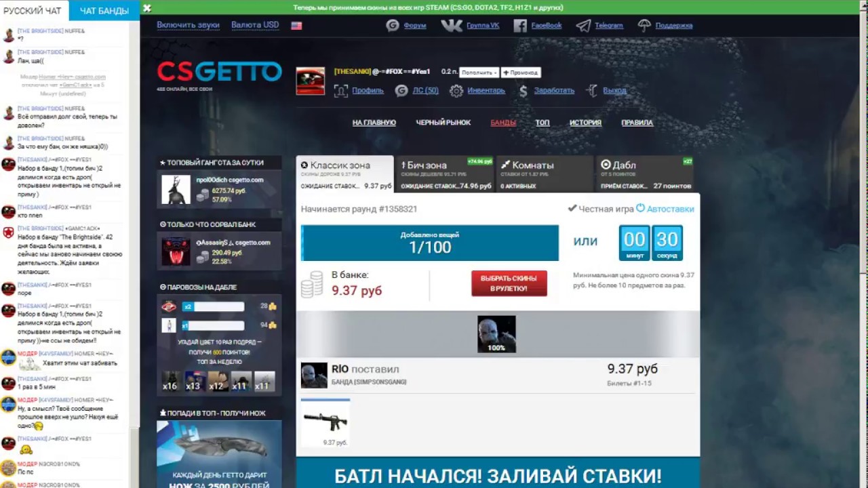Open ПРАВИЛА menu item

pyautogui.click(x=637, y=123)
